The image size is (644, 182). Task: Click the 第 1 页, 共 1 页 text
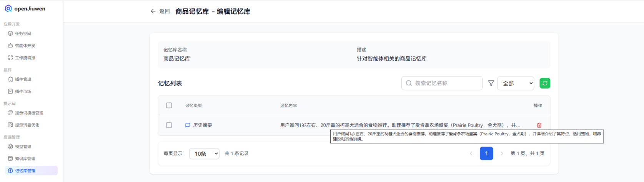pos(528,154)
